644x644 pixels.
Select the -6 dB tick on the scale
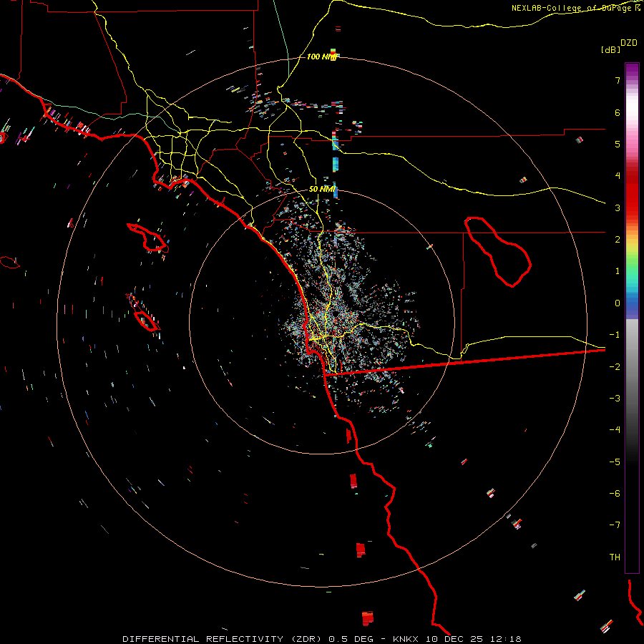[615, 494]
